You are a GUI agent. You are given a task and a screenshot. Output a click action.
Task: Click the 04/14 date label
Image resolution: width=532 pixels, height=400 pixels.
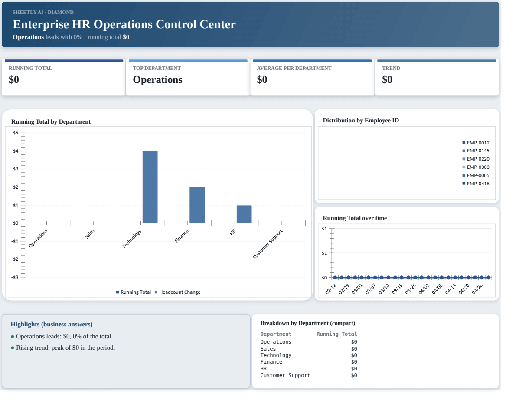tap(451, 289)
